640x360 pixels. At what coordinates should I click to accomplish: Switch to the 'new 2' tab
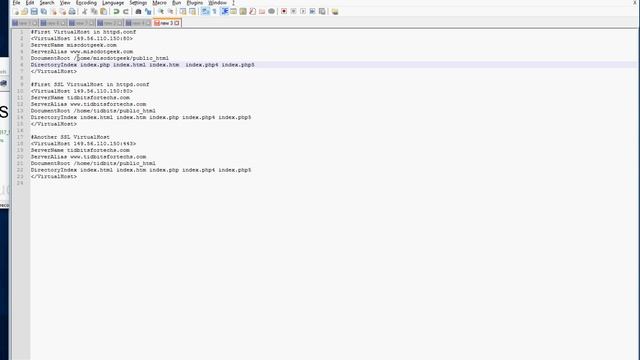[x=109, y=23]
